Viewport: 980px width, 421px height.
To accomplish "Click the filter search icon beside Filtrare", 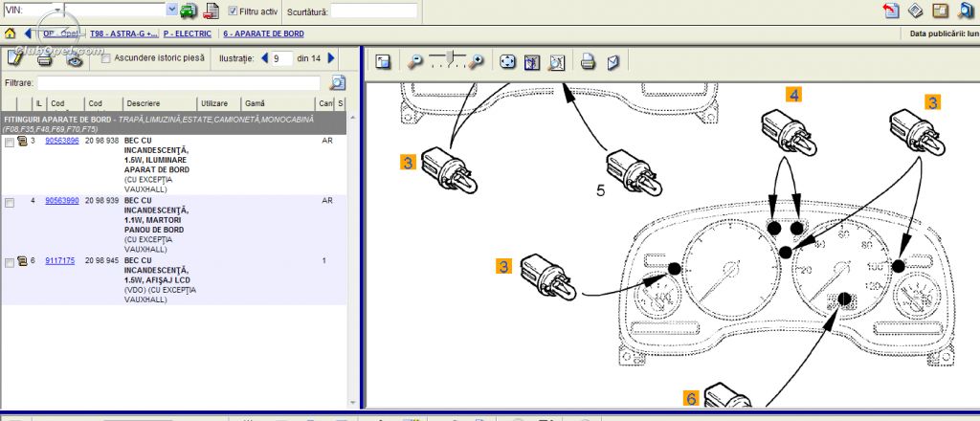I will tap(338, 82).
